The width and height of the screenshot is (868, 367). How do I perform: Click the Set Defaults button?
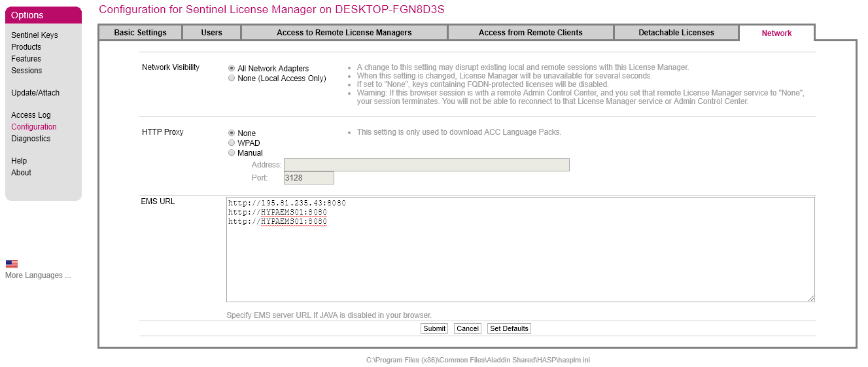point(509,328)
